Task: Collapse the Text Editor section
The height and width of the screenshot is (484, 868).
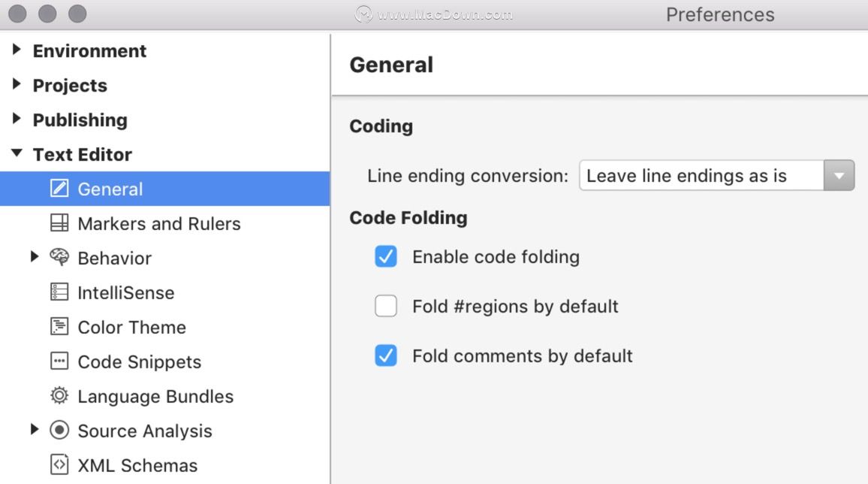Action: point(17,153)
